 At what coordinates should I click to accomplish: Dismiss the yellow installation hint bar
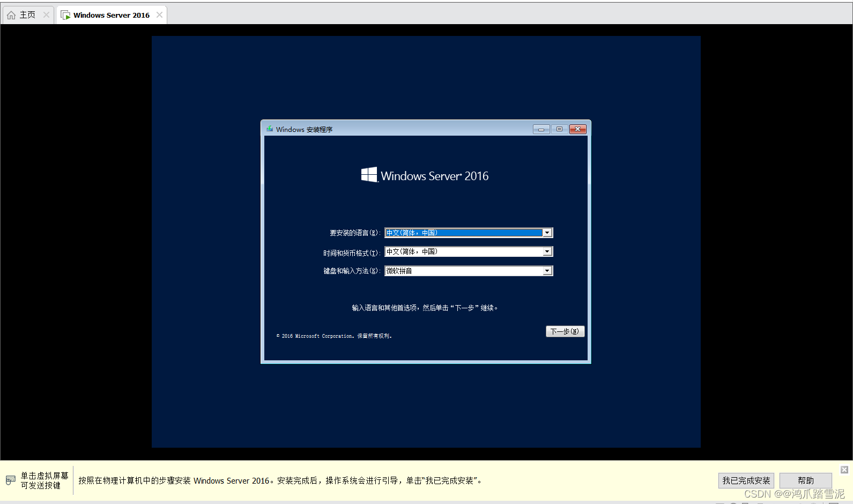tap(844, 470)
